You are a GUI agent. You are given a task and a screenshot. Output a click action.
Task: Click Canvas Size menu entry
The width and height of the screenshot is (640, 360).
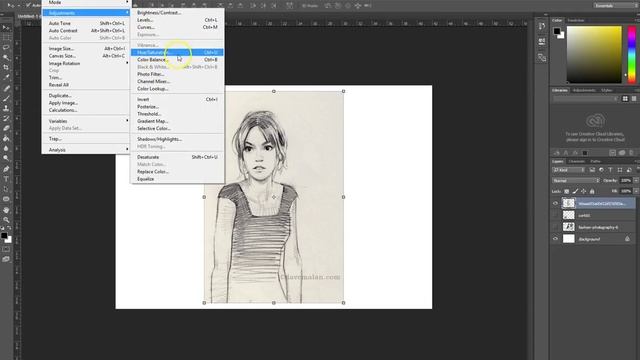coord(85,56)
